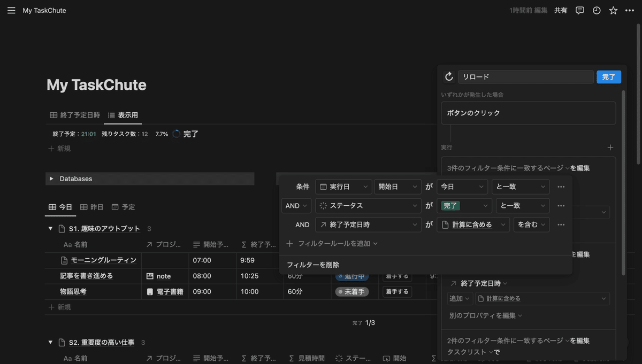The height and width of the screenshot is (364, 642).
Task: Expand 別のプロパティを編集 option
Action: [486, 315]
